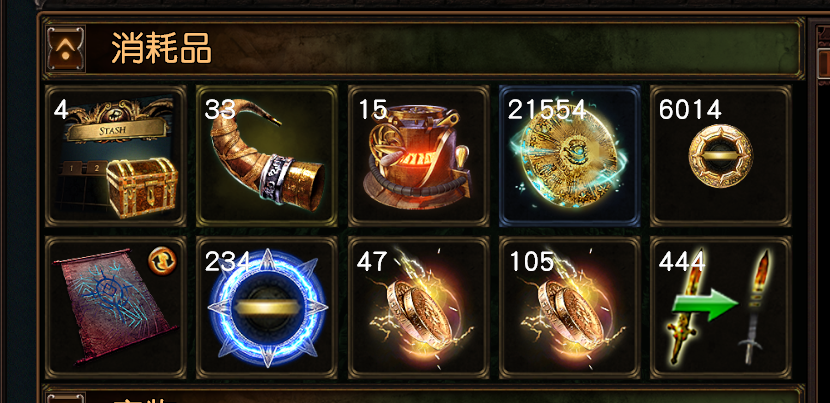This screenshot has height=403, width=830.
Task: Click the scrollbar up arrow at top right
Action: point(824,32)
